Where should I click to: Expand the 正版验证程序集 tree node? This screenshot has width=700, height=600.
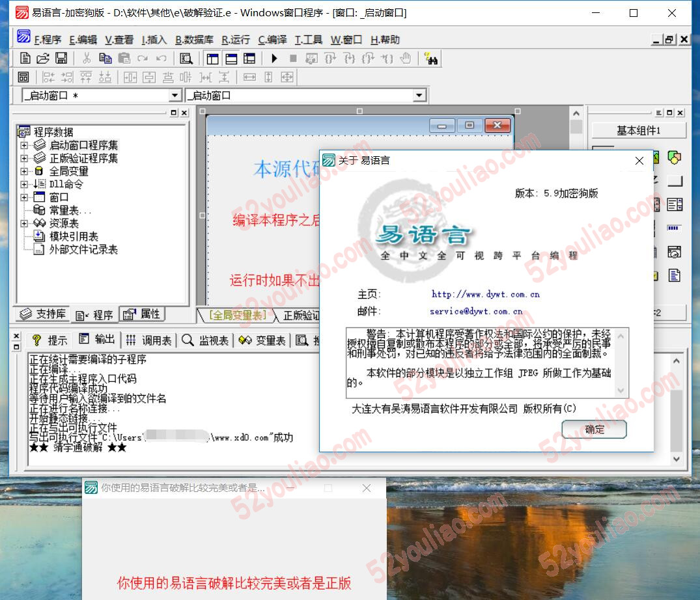24,158
